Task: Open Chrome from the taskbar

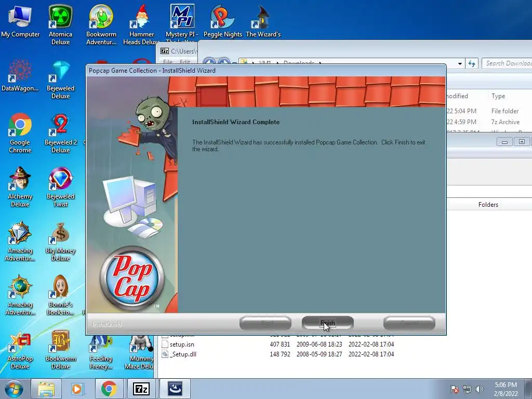Action: pyautogui.click(x=109, y=389)
